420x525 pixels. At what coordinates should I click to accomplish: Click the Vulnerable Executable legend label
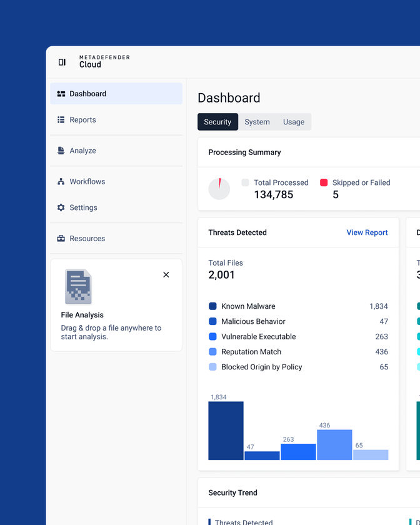click(259, 336)
